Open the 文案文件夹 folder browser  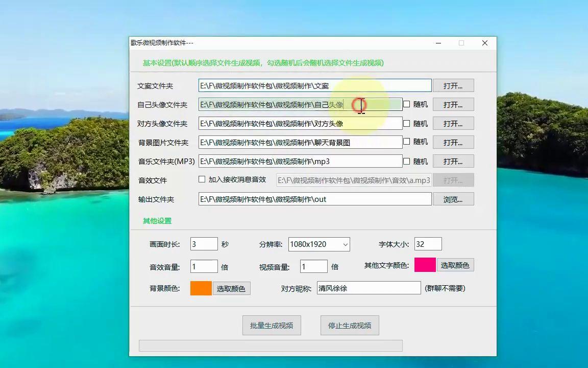[x=453, y=86]
